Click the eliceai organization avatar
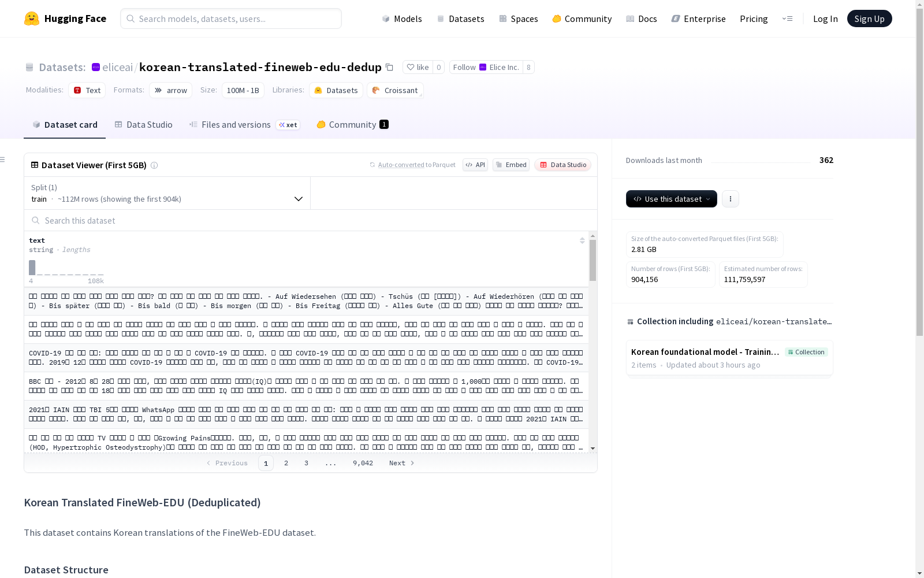Viewport: 924px width, 578px height. point(96,67)
